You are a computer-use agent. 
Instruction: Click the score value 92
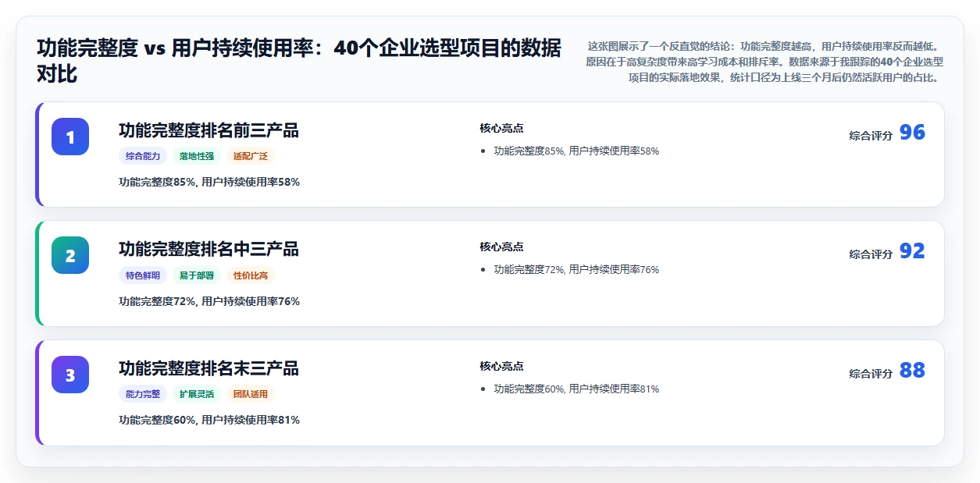point(912,251)
